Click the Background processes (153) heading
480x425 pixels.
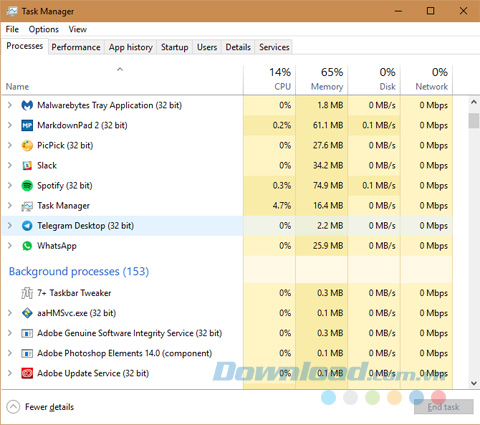coord(79,271)
